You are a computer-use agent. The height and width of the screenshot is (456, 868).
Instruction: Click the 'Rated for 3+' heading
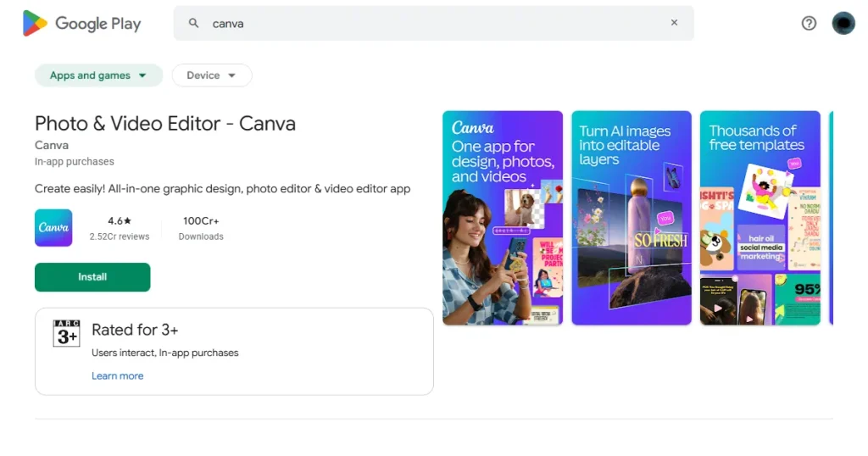coord(135,330)
